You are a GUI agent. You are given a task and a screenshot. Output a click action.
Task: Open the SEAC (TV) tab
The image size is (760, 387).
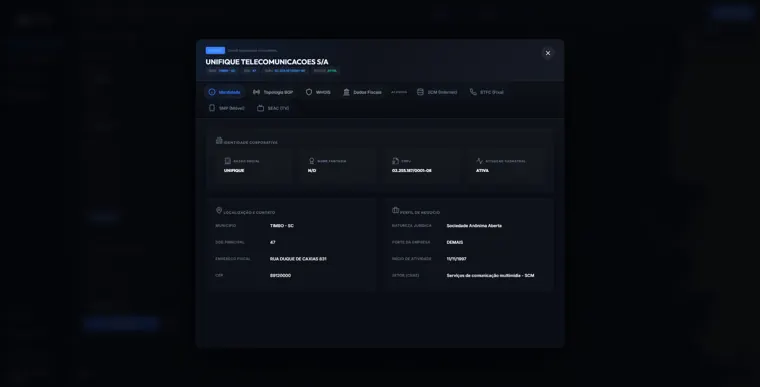[273, 108]
